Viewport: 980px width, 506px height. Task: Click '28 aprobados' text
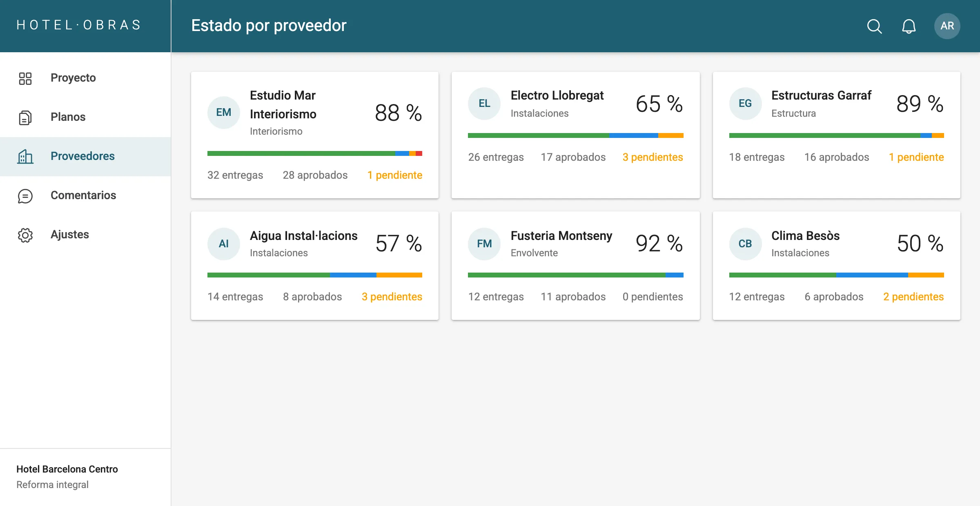click(x=315, y=175)
